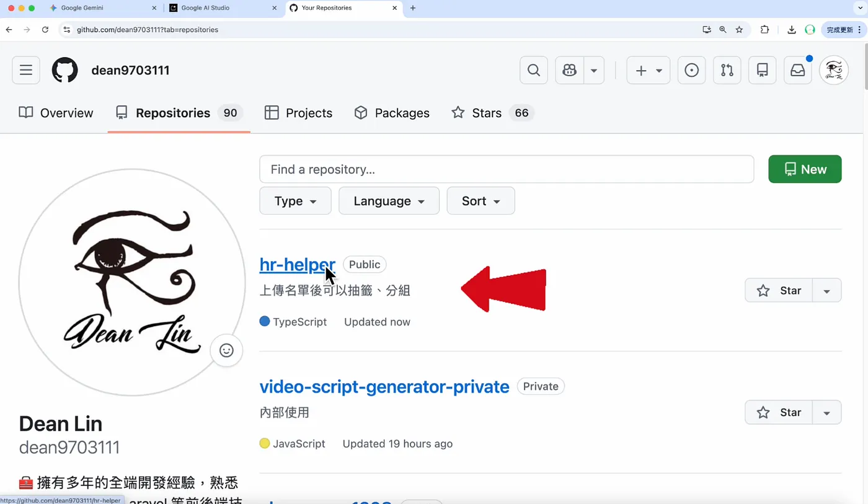Switch to the Overview tab
Screen dimensions: 868x504
coord(56,113)
